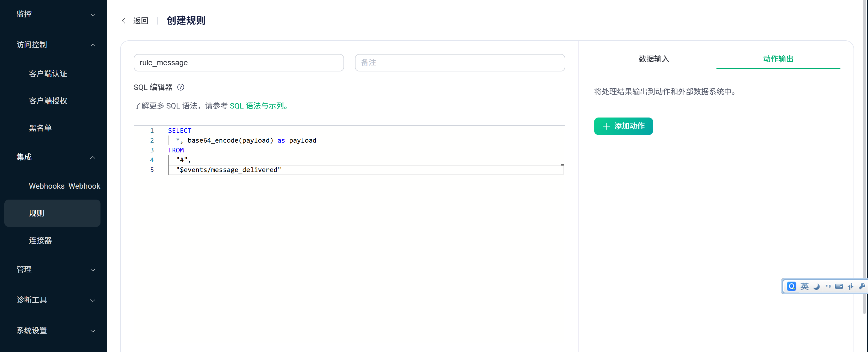Collapse the 访问控制 sidebar section
This screenshot has width=868, height=352.
[56, 45]
